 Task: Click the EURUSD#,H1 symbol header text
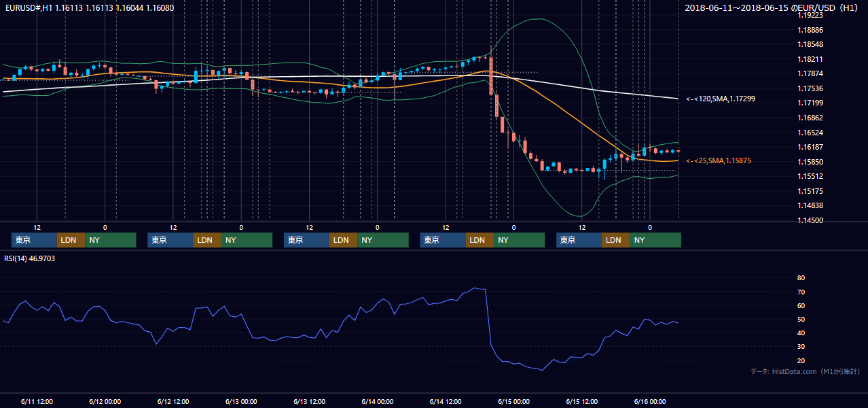click(x=89, y=8)
